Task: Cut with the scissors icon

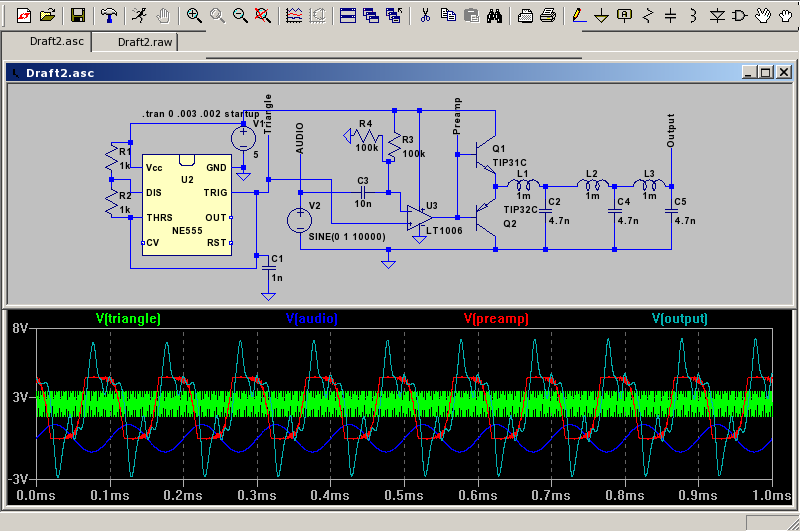Action: [424, 16]
